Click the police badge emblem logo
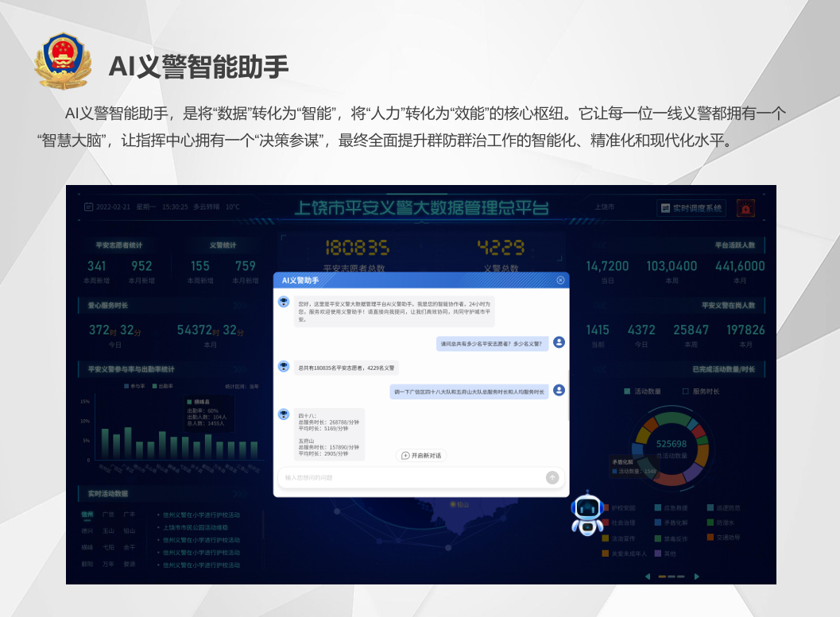The height and width of the screenshot is (617, 840). [63, 61]
